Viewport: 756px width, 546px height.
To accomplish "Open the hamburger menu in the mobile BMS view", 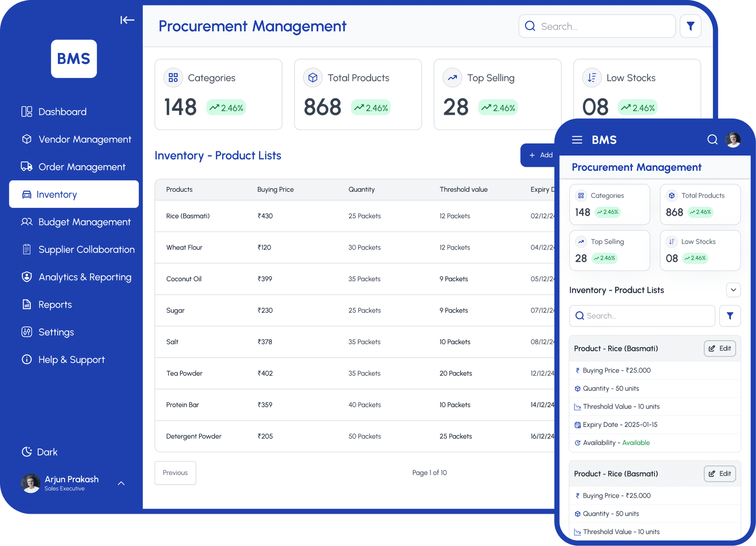I will coord(577,139).
